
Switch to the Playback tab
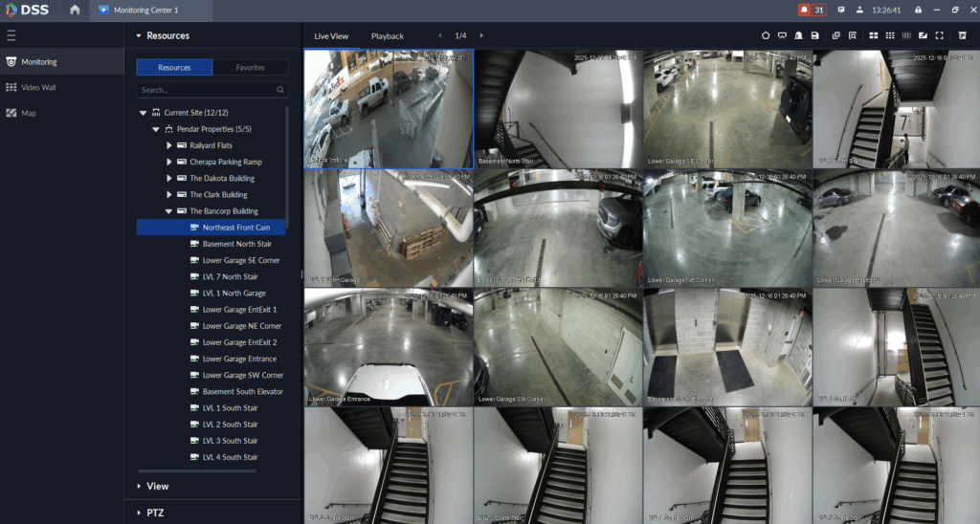(x=388, y=36)
